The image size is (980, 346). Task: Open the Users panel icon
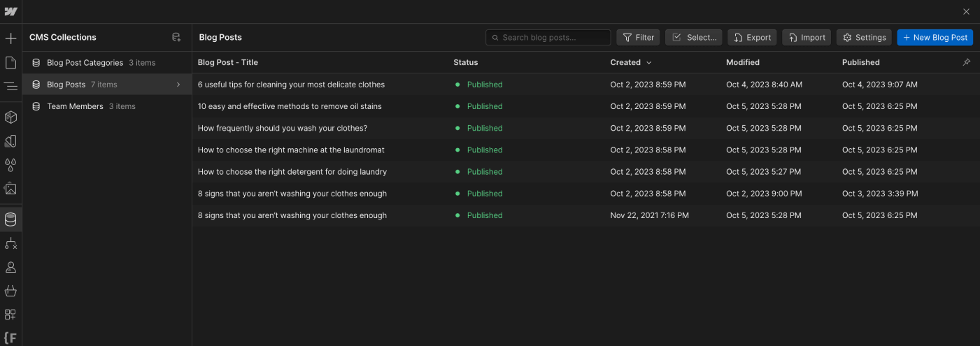point(10,267)
